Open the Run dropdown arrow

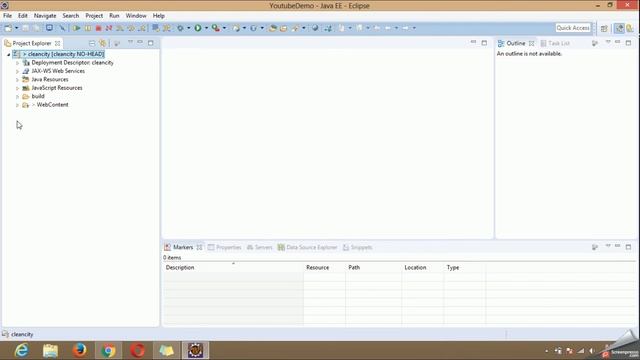tap(206, 28)
